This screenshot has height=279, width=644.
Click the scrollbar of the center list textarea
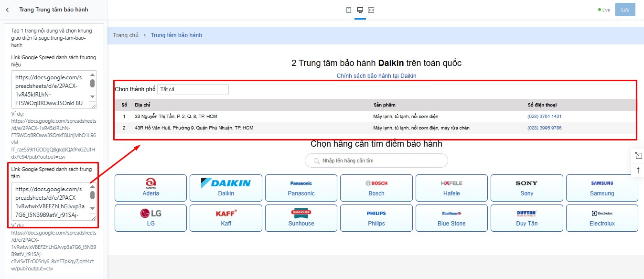pos(92,199)
